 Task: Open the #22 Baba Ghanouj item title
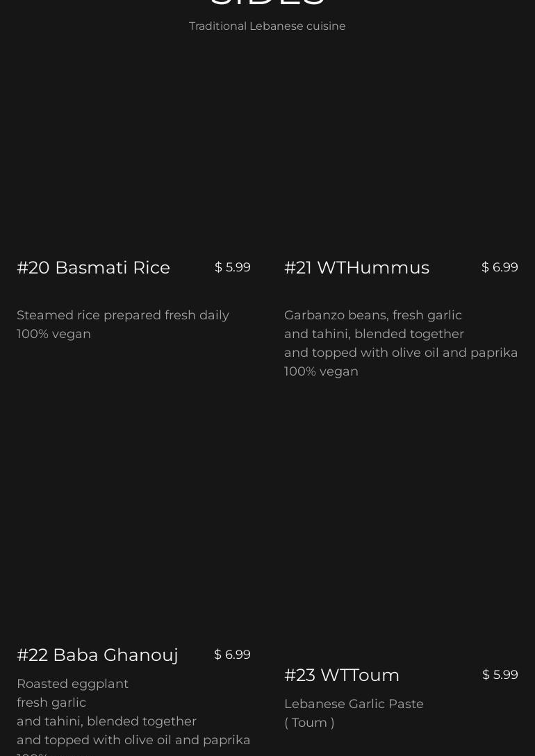(97, 655)
